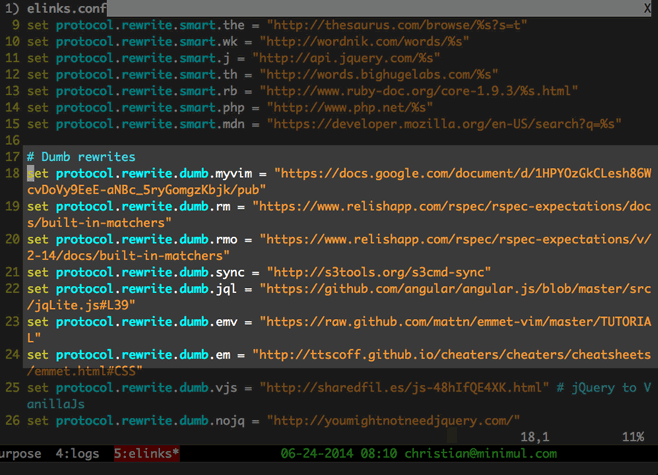
Task: Click christian@minimul.com in status bar
Action: [x=480, y=453]
